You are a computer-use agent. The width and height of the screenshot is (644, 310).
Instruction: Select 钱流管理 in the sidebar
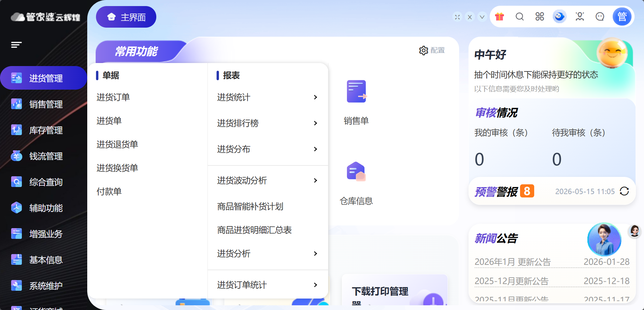tap(44, 156)
